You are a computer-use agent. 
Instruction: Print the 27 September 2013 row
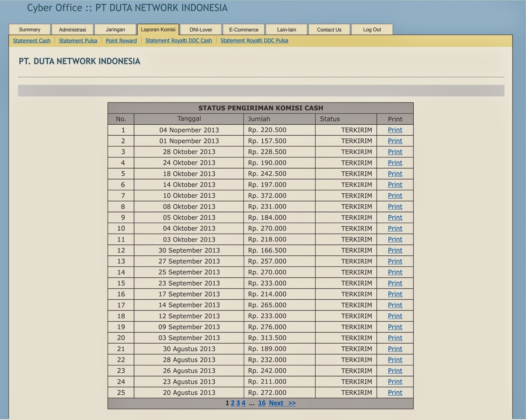point(395,261)
